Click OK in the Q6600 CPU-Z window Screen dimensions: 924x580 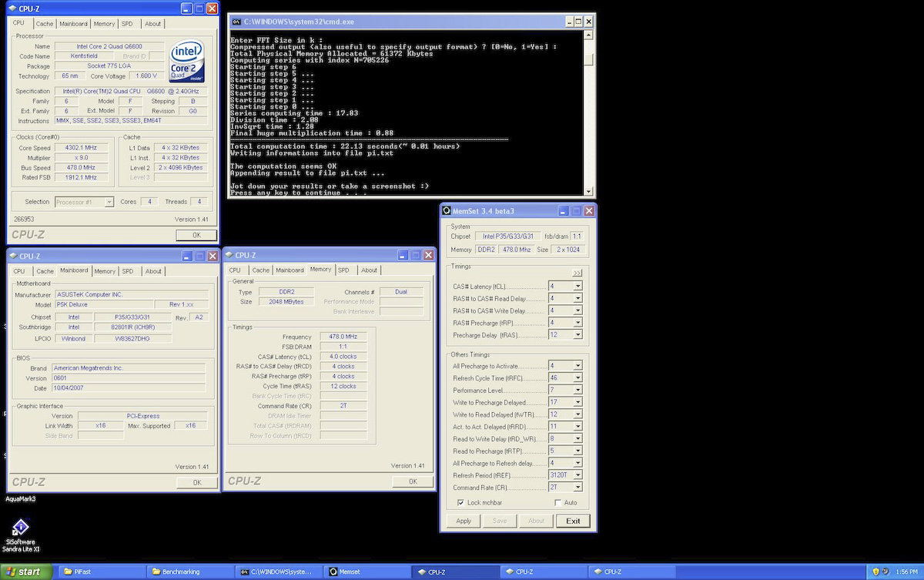coord(196,235)
